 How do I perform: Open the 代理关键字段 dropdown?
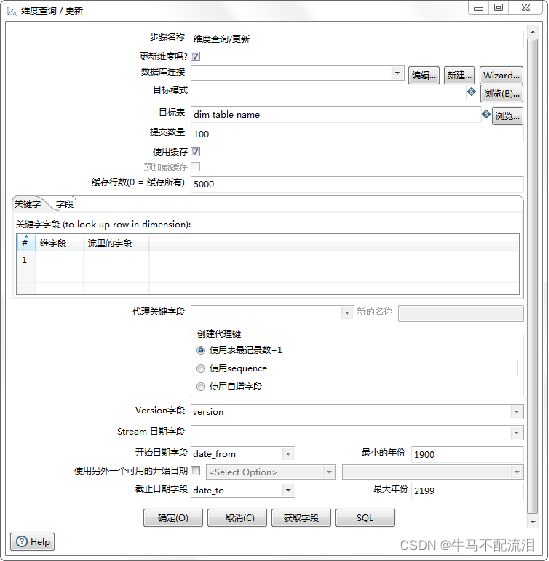(347, 313)
